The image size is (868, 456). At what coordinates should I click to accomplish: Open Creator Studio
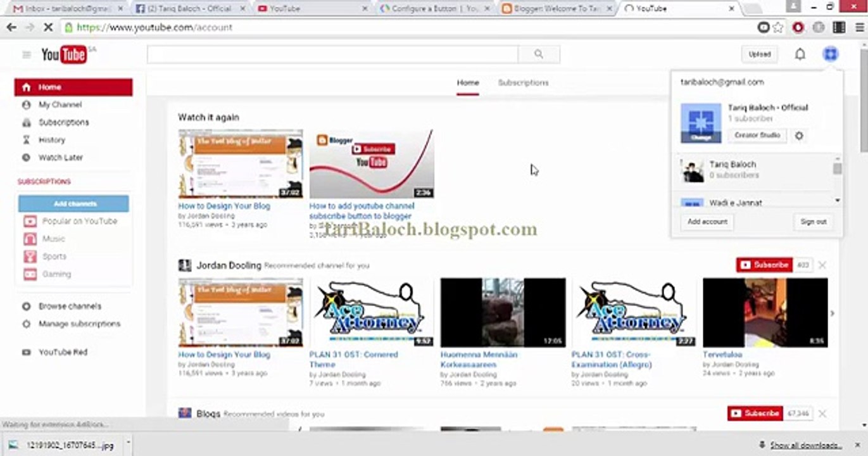pos(757,136)
